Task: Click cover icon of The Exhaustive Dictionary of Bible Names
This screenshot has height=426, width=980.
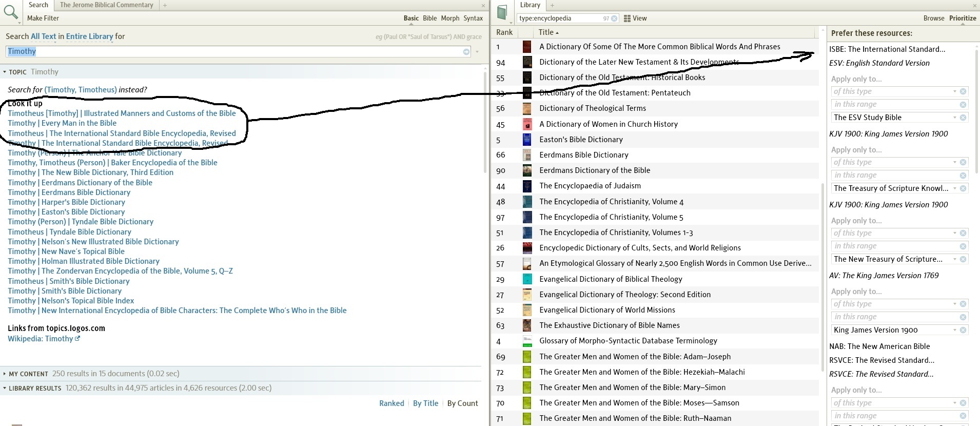Action: click(527, 325)
